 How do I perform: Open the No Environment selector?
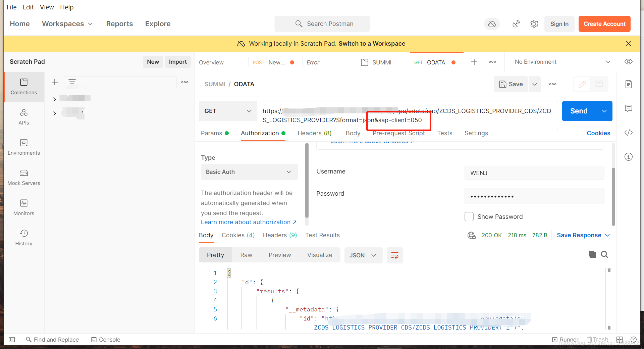tap(562, 62)
